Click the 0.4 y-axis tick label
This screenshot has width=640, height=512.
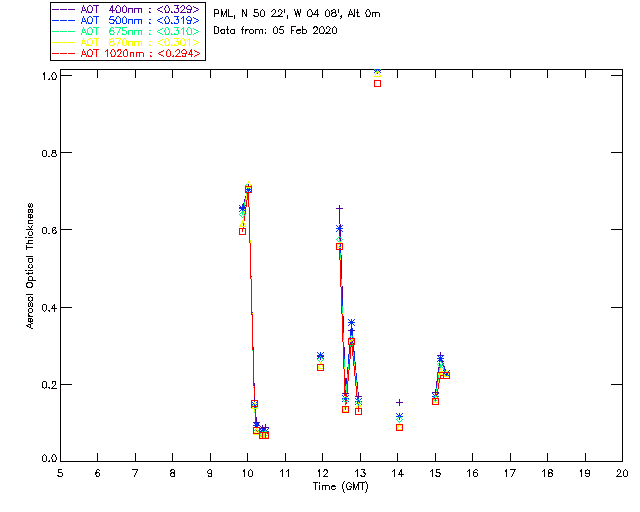[48, 307]
